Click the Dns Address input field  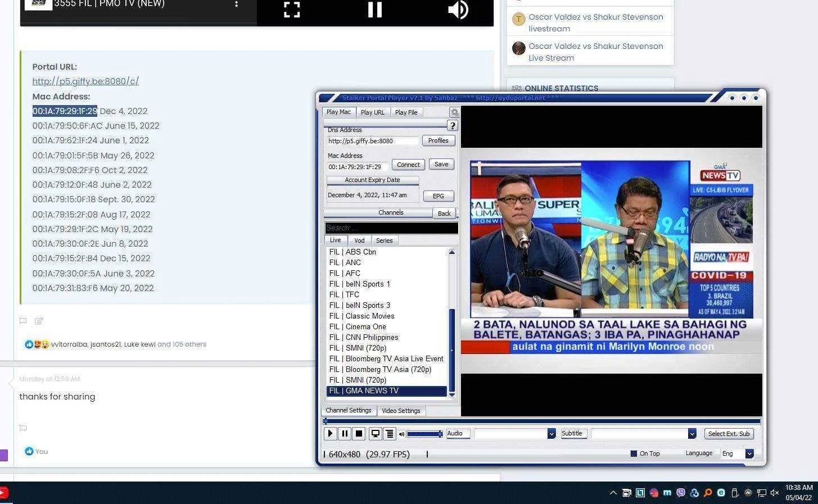(x=373, y=141)
